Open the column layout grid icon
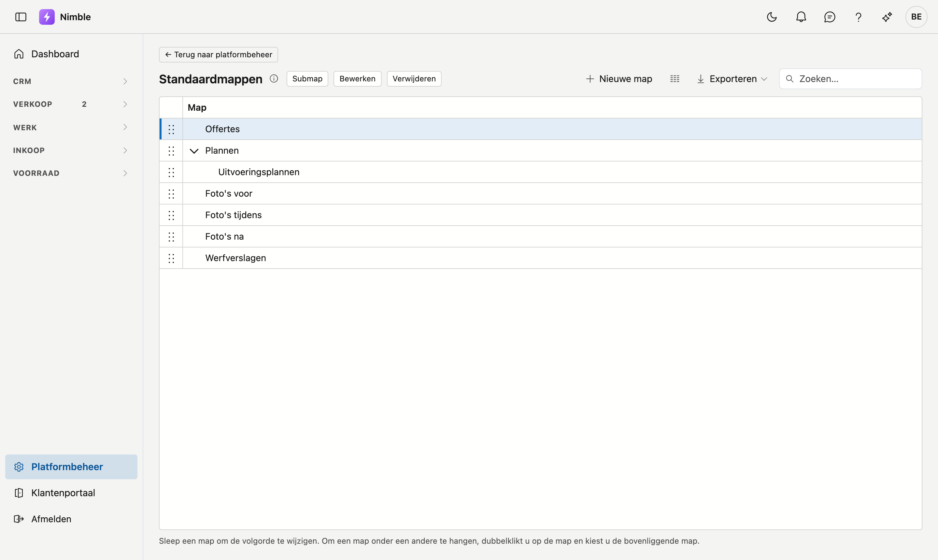Viewport: 938px width, 560px height. click(675, 78)
